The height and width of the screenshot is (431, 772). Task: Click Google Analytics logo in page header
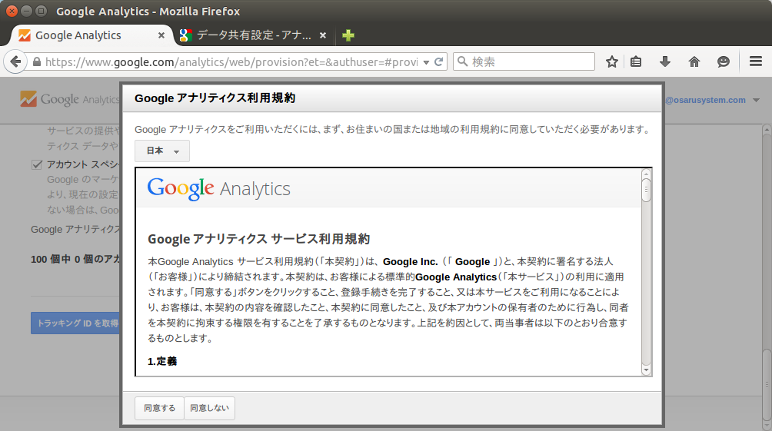69,99
